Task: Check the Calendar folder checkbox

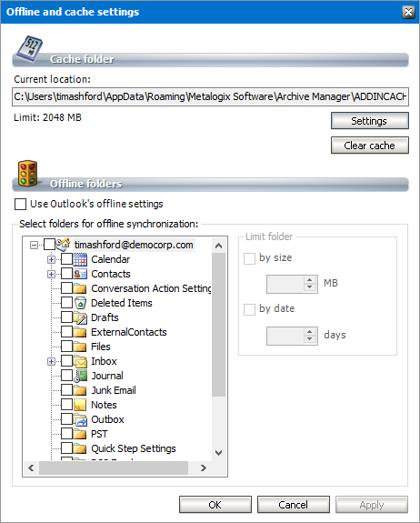Action: [x=66, y=259]
